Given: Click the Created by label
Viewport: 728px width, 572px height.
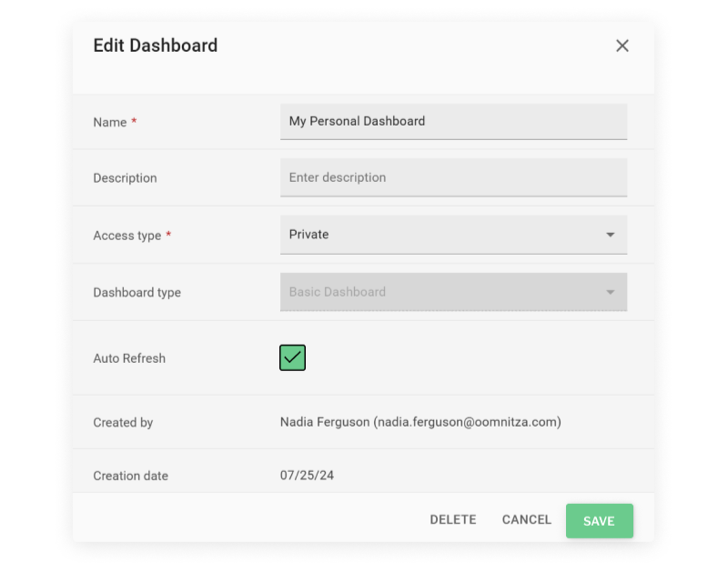Looking at the screenshot, I should (x=123, y=423).
